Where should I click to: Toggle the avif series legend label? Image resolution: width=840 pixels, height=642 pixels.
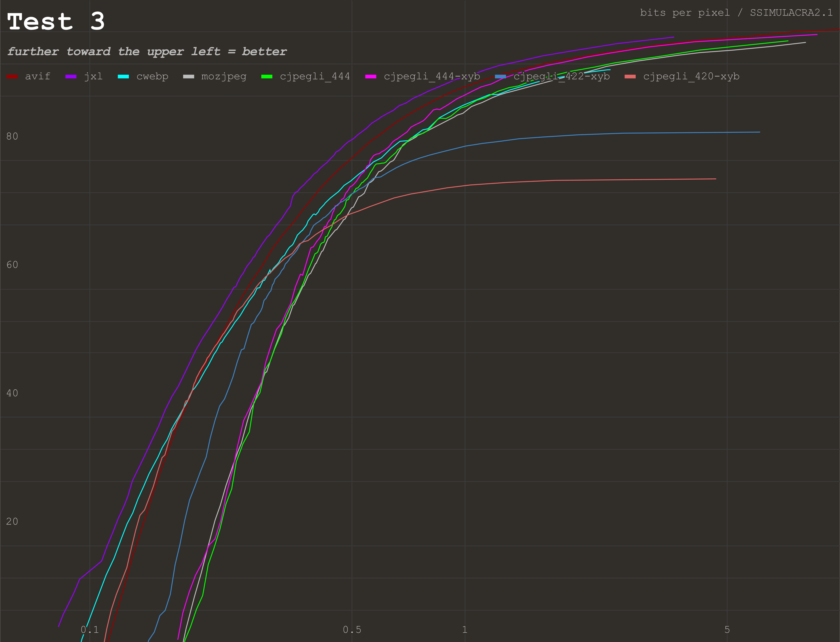pos(37,76)
